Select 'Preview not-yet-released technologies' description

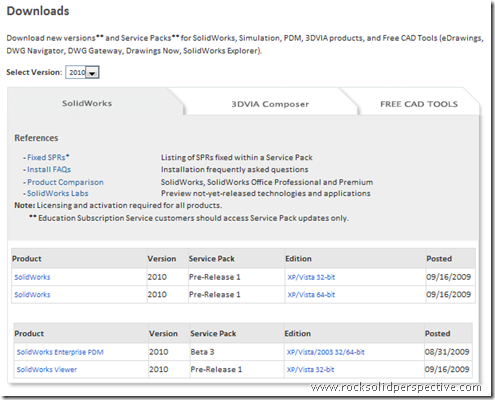tap(266, 193)
